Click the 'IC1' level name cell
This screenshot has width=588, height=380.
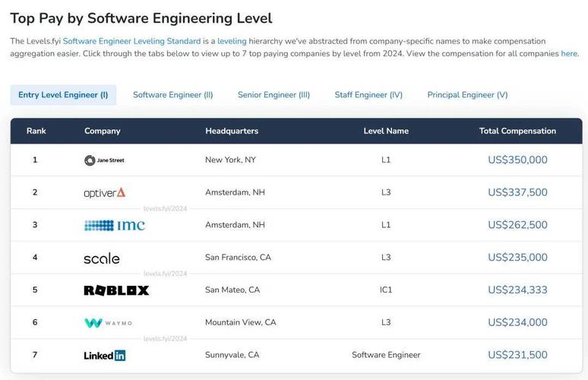tap(386, 290)
